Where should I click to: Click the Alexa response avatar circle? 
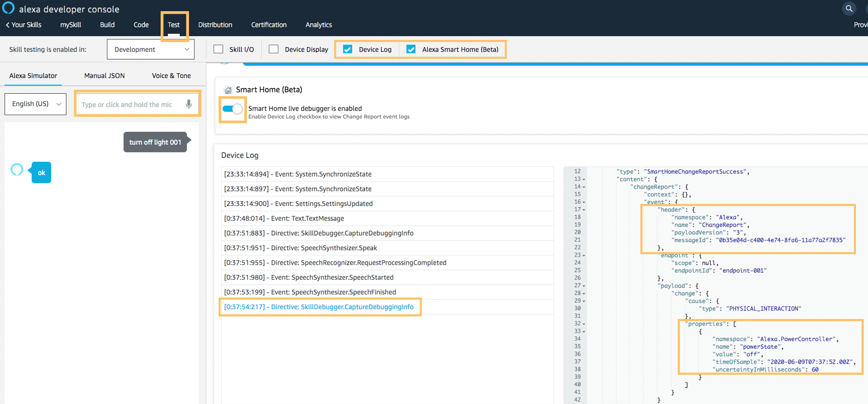[x=17, y=170]
